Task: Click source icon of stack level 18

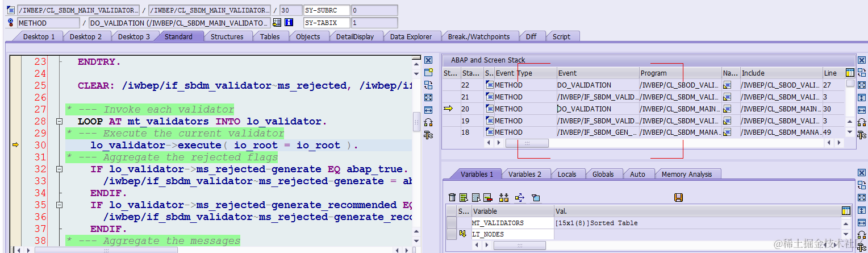Action: coord(489,132)
